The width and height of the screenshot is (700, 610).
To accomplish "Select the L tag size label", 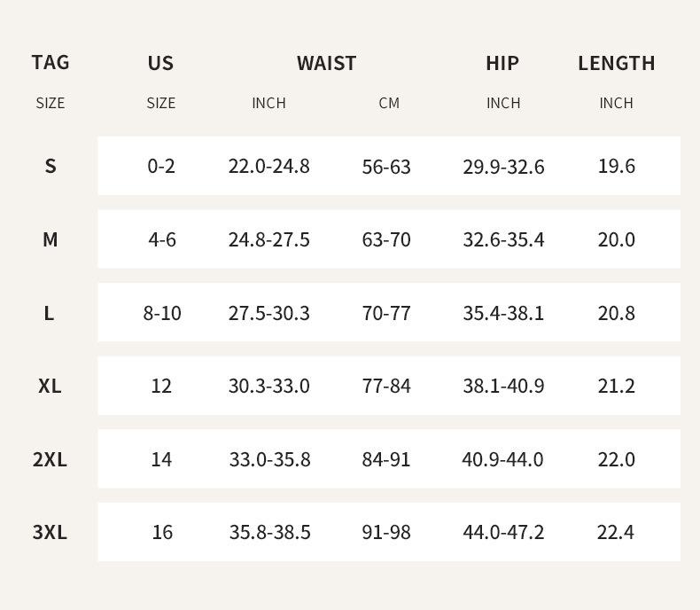I will [x=50, y=313].
